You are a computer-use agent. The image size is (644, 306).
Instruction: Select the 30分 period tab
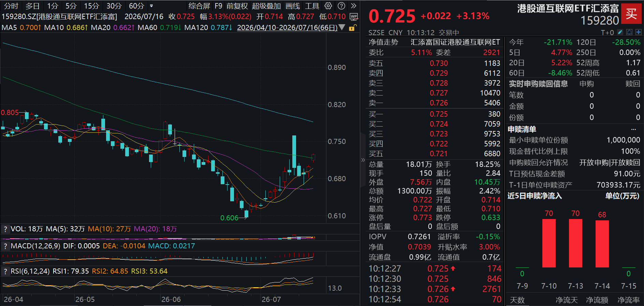114,6
